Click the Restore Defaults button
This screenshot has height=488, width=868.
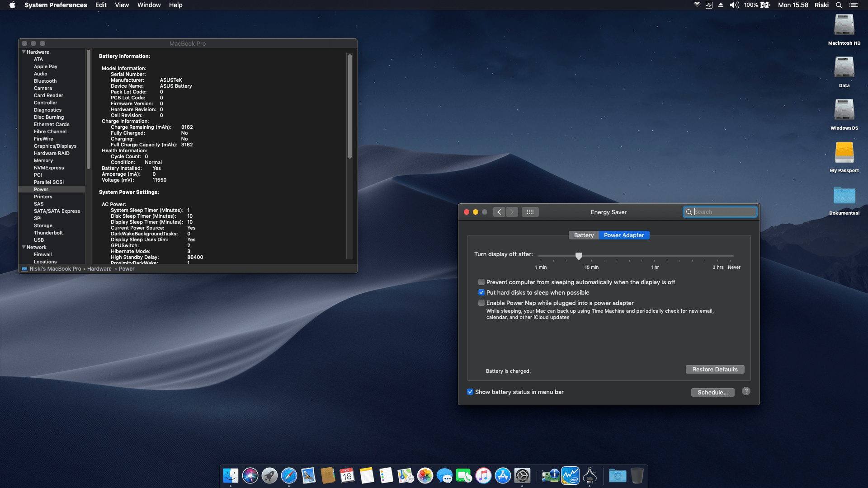pyautogui.click(x=715, y=369)
